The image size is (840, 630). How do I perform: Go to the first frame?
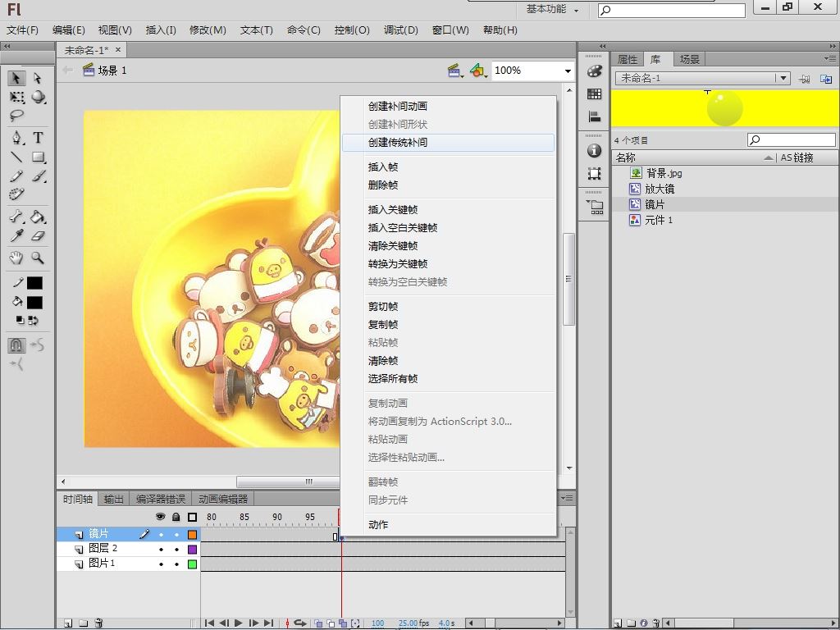(x=209, y=623)
